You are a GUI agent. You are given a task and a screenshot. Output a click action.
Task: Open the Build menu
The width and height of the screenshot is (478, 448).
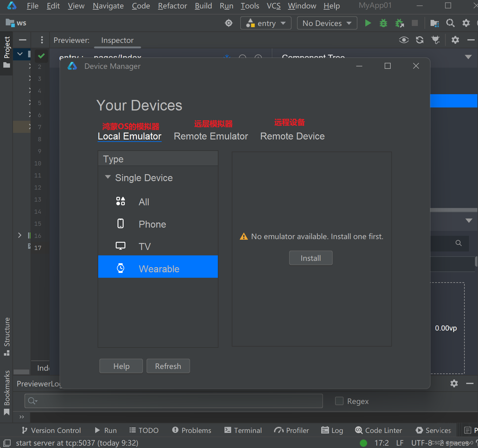click(203, 6)
